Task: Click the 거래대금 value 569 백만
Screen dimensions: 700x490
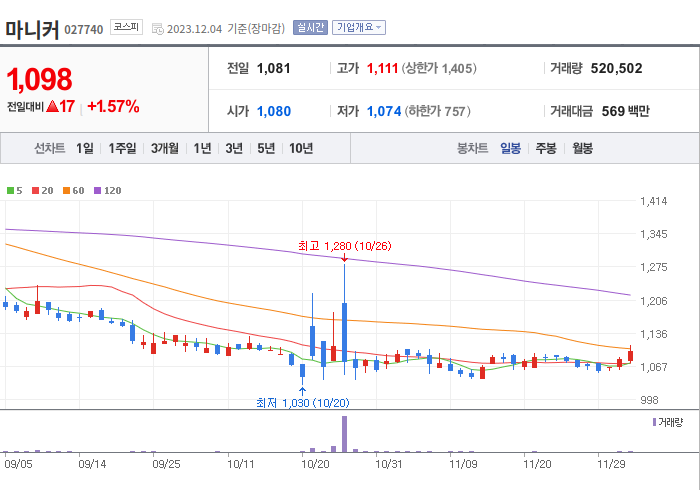Action: click(x=625, y=111)
